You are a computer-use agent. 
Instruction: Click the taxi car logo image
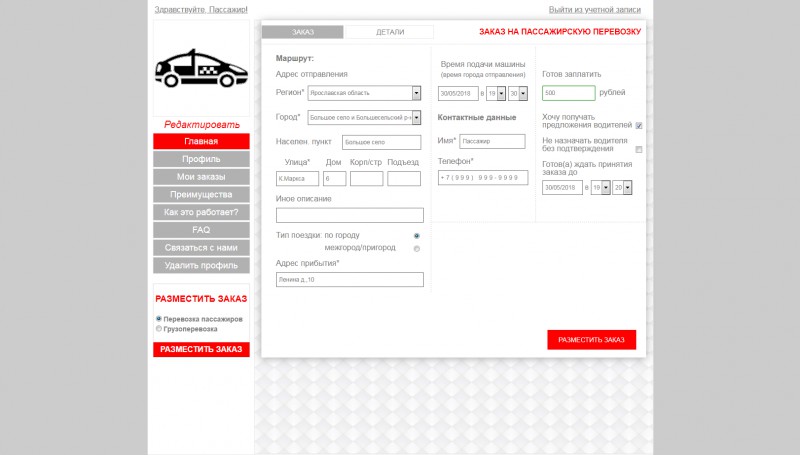(201, 68)
